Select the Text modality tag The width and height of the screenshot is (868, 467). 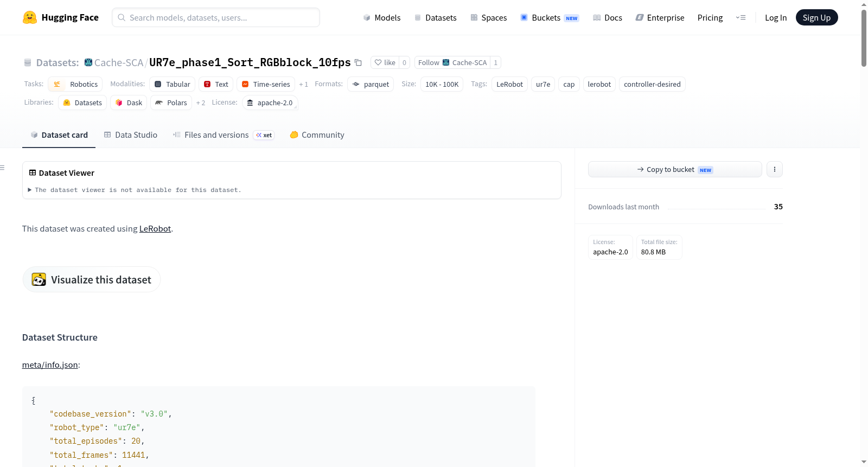pos(216,84)
